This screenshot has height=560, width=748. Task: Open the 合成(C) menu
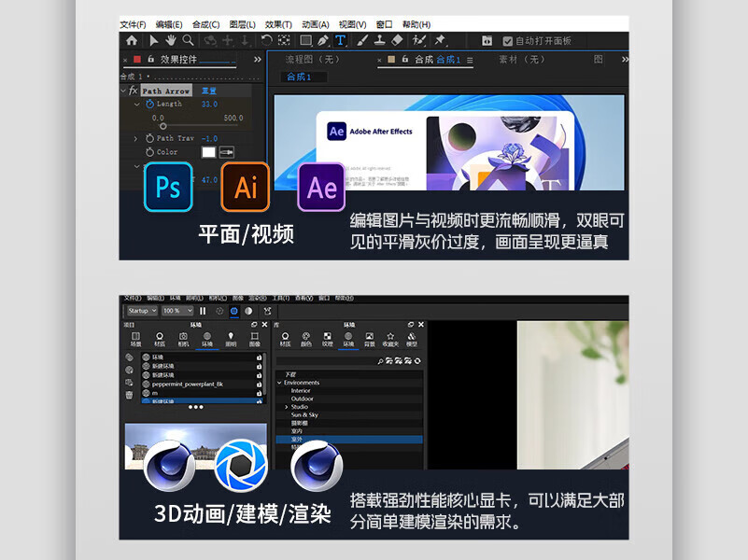pyautogui.click(x=206, y=24)
